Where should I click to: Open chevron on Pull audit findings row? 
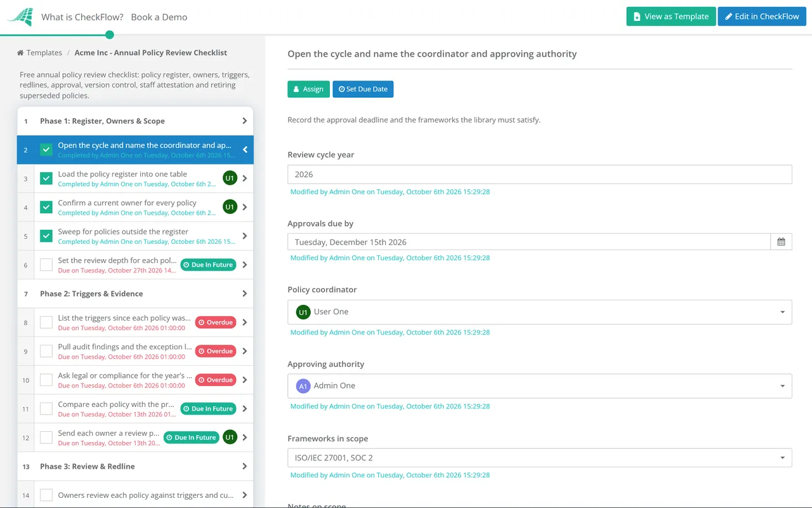pyautogui.click(x=245, y=351)
